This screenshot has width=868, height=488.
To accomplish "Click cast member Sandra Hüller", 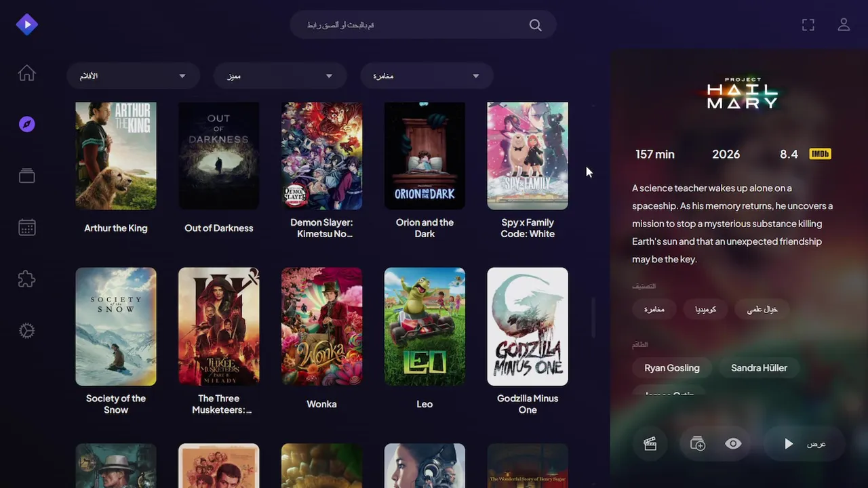I will pos(759,368).
